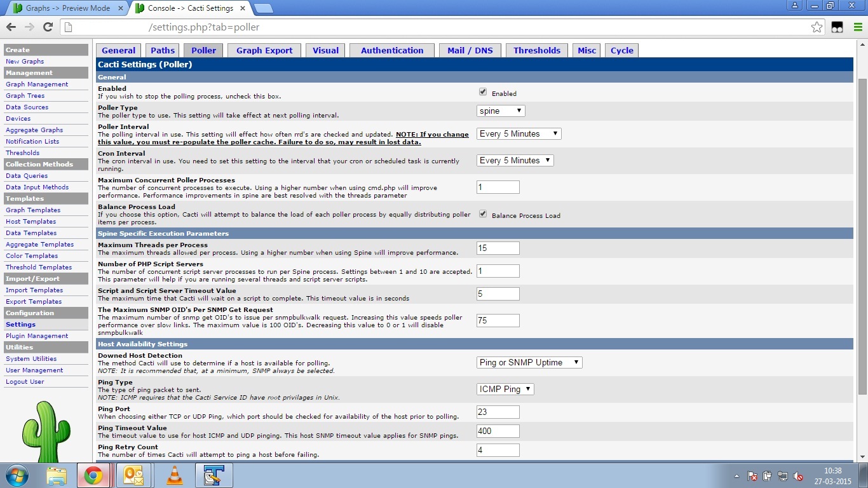This screenshot has width=868, height=488.
Task: Open the Ping Type dropdown
Action: [505, 390]
